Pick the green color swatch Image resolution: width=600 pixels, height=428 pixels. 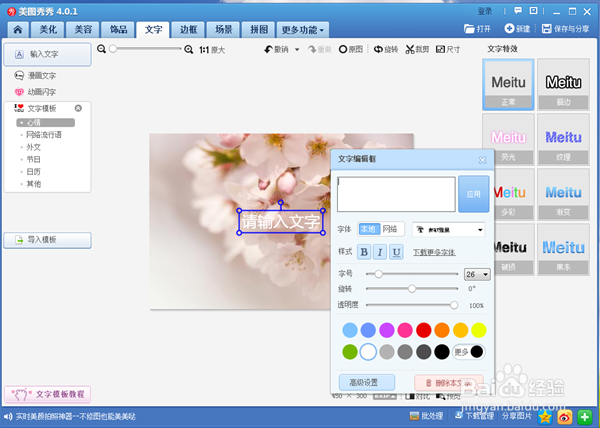click(350, 352)
